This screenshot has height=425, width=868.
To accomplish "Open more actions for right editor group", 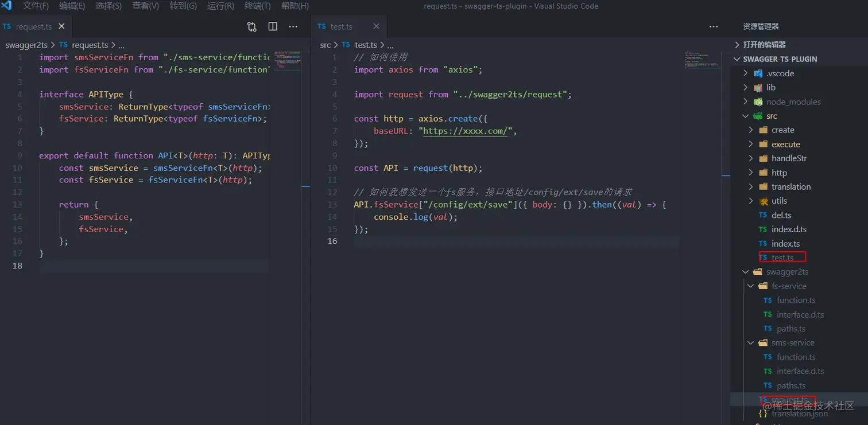I will 714,26.
